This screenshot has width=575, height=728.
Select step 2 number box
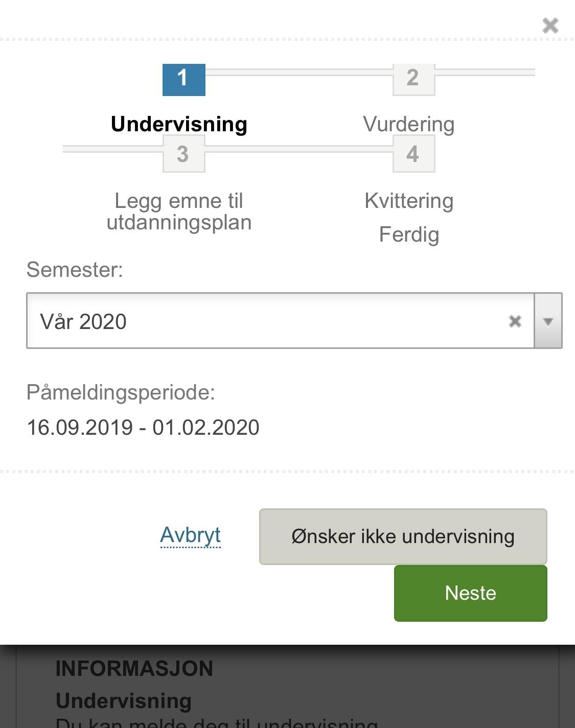click(413, 80)
